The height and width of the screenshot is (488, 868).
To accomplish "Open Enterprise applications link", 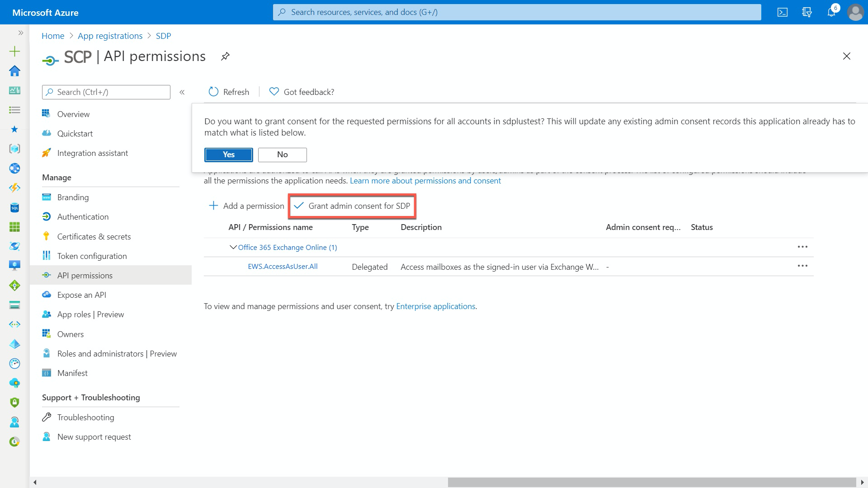I will coord(436,306).
